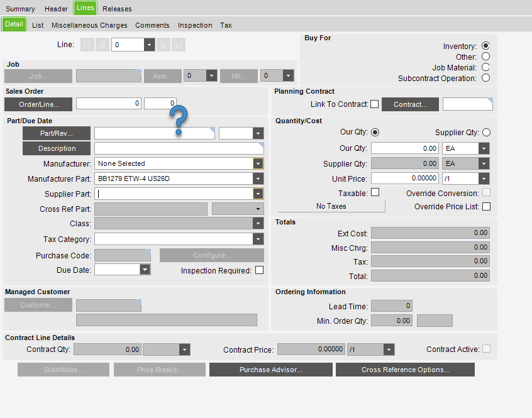Image resolution: width=532 pixels, height=418 pixels.
Task: Select Subcontract Operation radio button
Action: coord(485,78)
